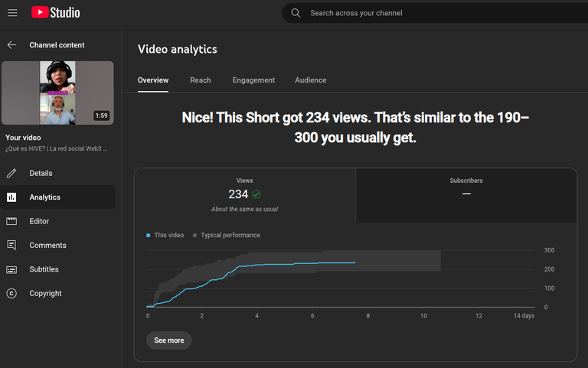Switch to the Overview tab
This screenshot has width=588, height=368.
pos(153,80)
